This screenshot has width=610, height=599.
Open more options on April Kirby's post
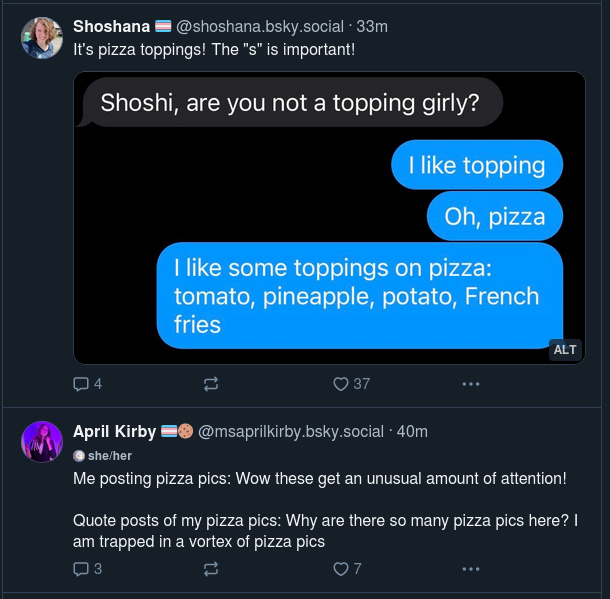tap(470, 569)
